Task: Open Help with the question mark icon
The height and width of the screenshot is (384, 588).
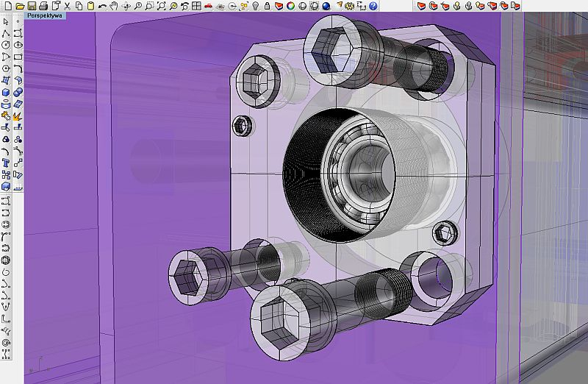Action: click(373, 6)
